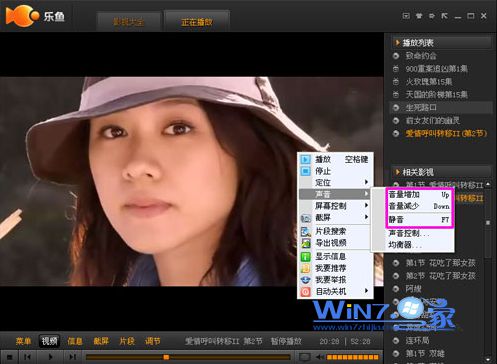Click the disc icon next to 致命约会
497x364 pixels.
coord(396,56)
